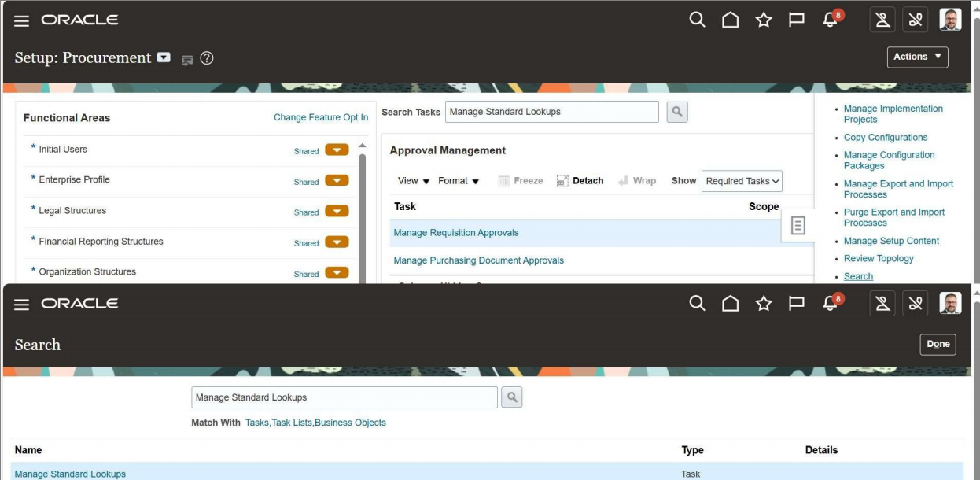Open the Actions dropdown
This screenshot has height=480, width=980.
917,56
